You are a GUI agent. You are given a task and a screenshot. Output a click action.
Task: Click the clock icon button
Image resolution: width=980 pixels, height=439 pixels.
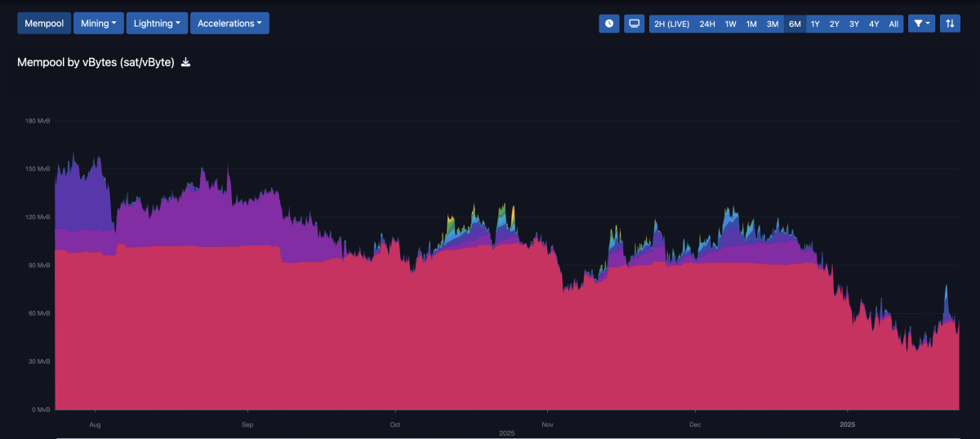point(608,24)
